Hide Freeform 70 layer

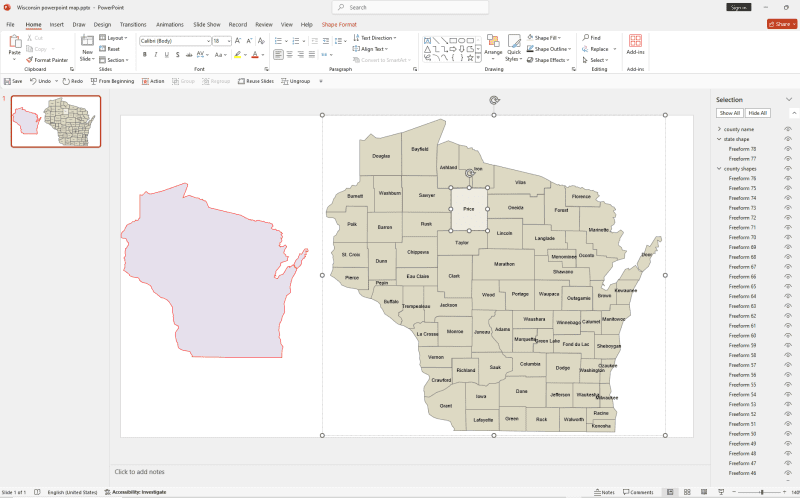[788, 237]
